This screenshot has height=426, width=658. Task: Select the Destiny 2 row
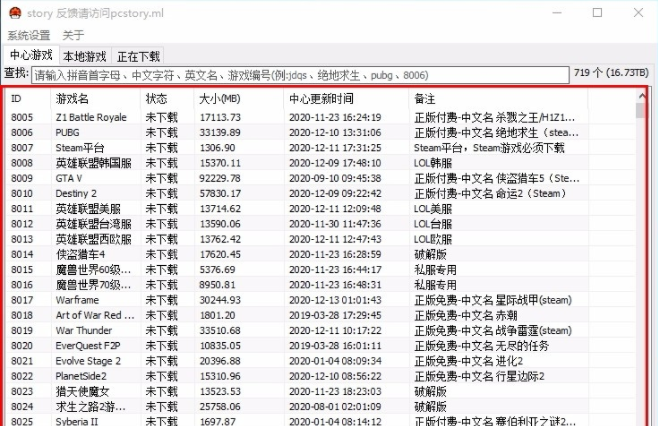321,193
